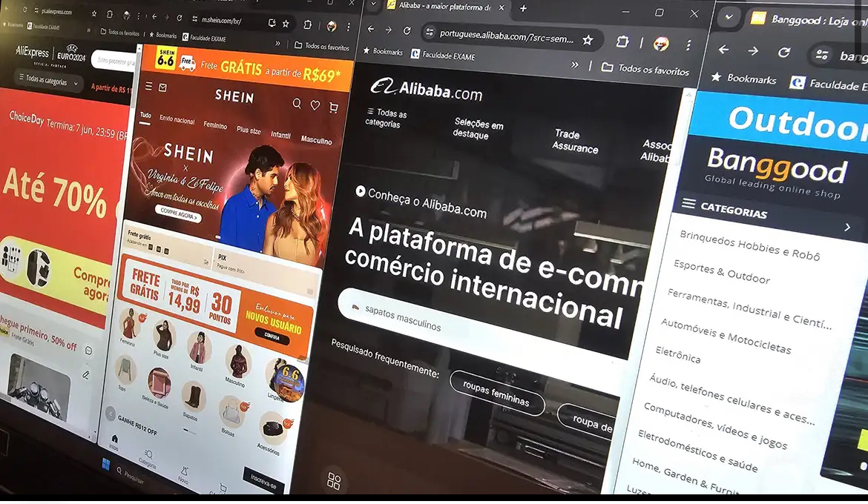Go back in the Alibaba browser window
The width and height of the screenshot is (868, 504).
371,30
